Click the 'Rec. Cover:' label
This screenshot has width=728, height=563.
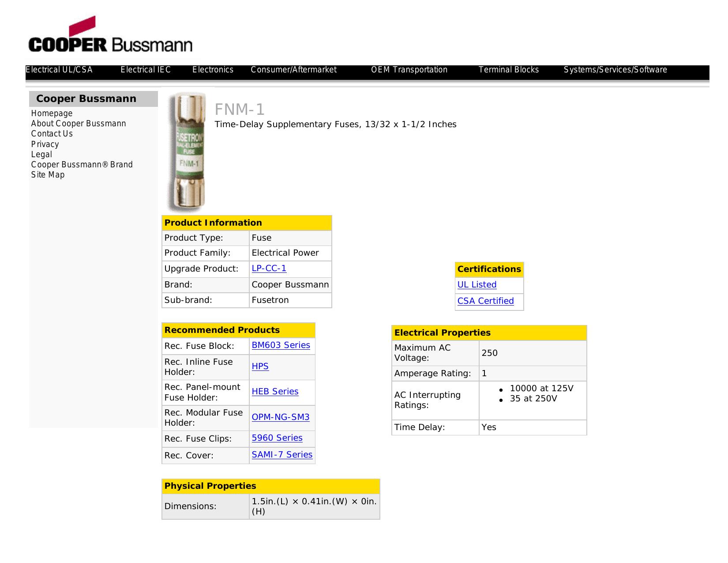[189, 456]
